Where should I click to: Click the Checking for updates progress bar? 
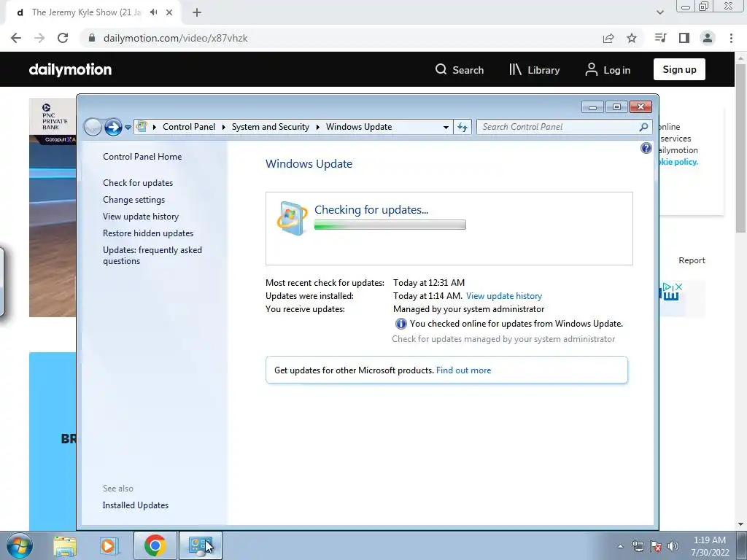click(x=390, y=225)
